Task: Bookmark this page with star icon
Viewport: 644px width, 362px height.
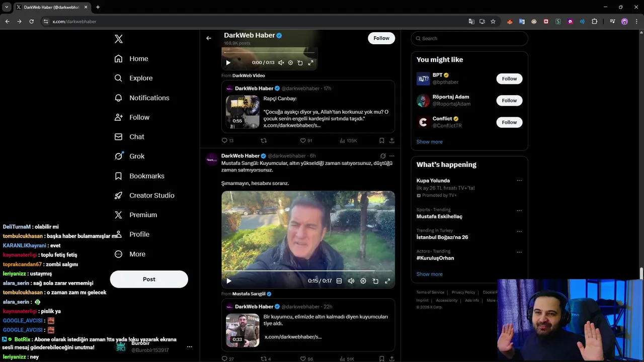Action: click(x=493, y=22)
